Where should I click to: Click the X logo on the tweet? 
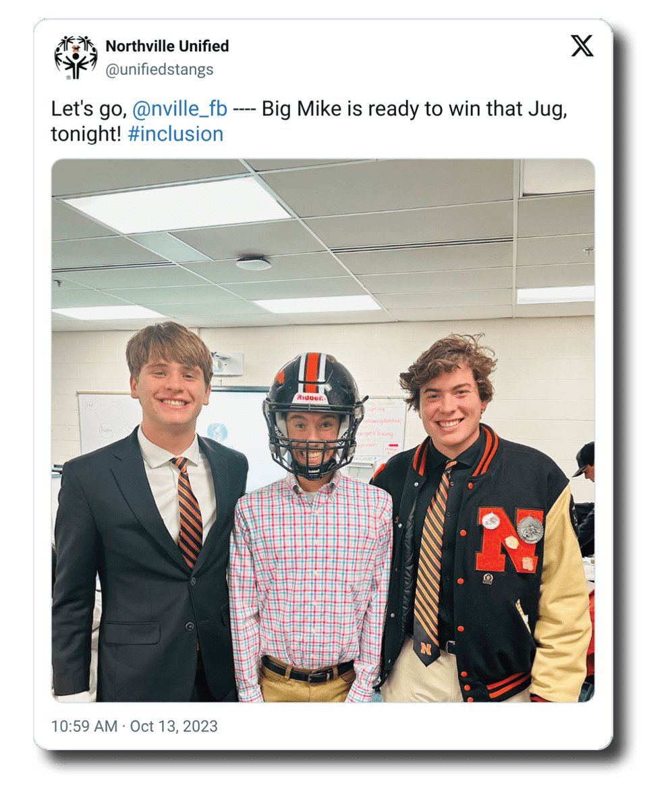582,46
